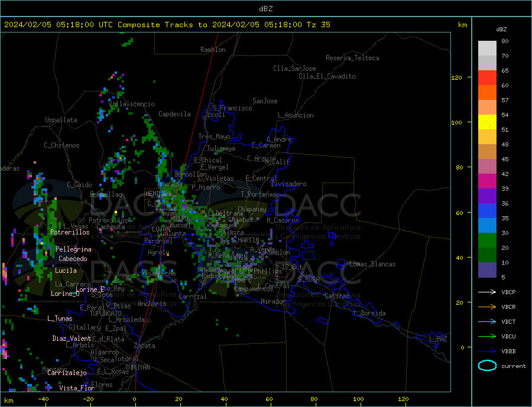Click the SanJose map label
This screenshot has height=407, width=532.
point(265,101)
